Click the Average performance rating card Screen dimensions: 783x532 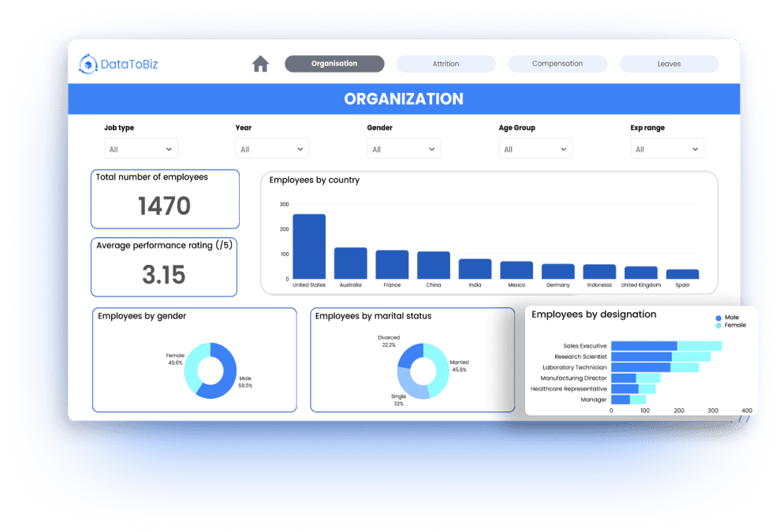pos(164,266)
